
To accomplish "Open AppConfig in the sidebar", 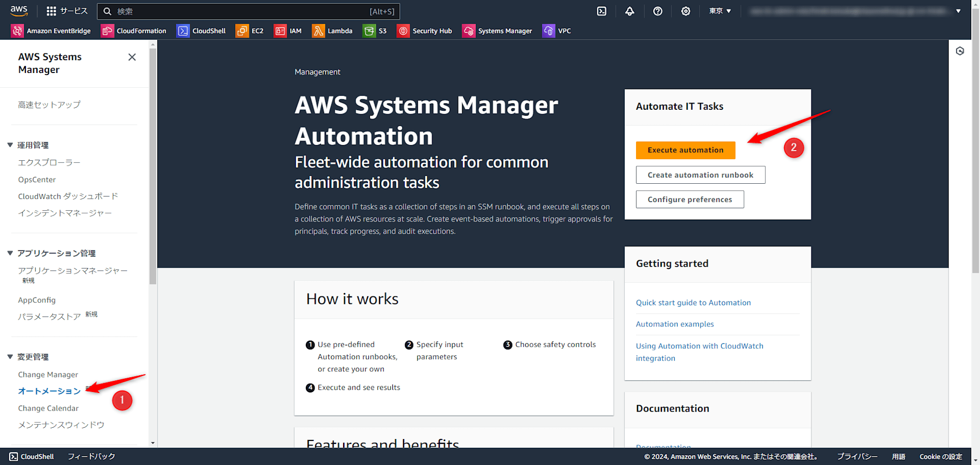I will pos(37,300).
